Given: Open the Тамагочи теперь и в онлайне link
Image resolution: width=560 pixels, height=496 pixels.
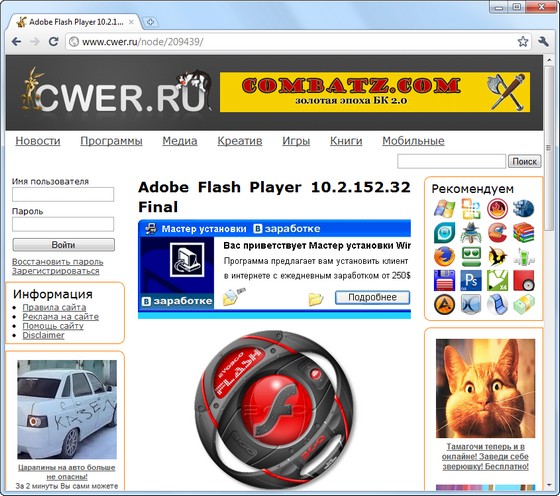Looking at the screenshot, I should tap(485, 456).
